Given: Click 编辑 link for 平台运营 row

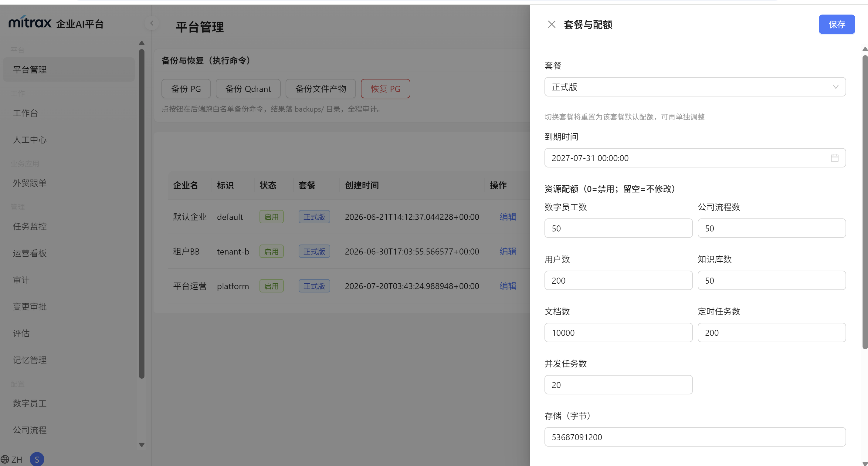Looking at the screenshot, I should click(x=507, y=286).
